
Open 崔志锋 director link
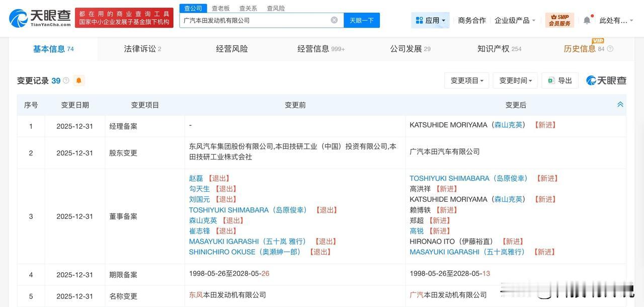click(199, 231)
